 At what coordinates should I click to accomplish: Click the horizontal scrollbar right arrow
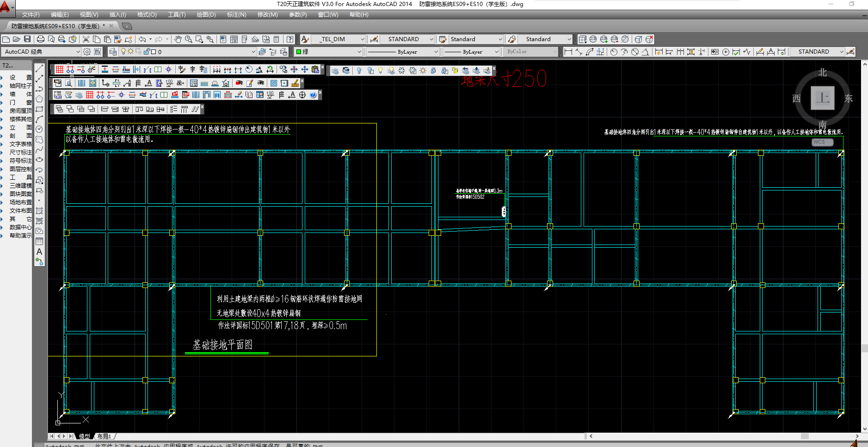tap(857, 436)
